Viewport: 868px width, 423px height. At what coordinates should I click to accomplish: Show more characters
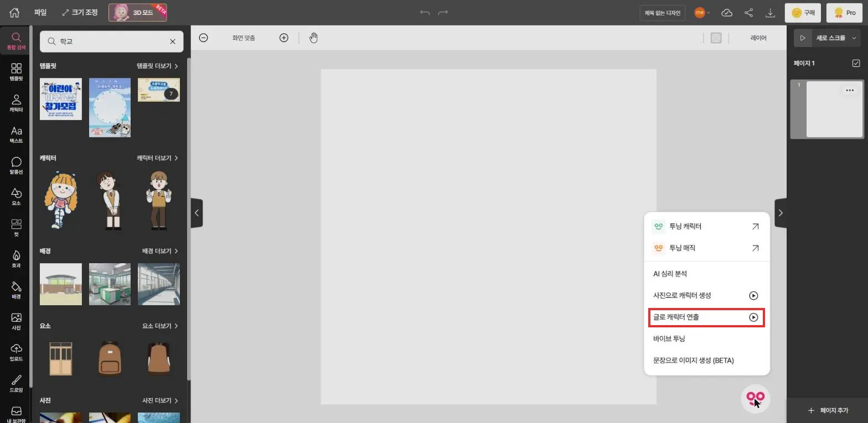click(x=158, y=158)
